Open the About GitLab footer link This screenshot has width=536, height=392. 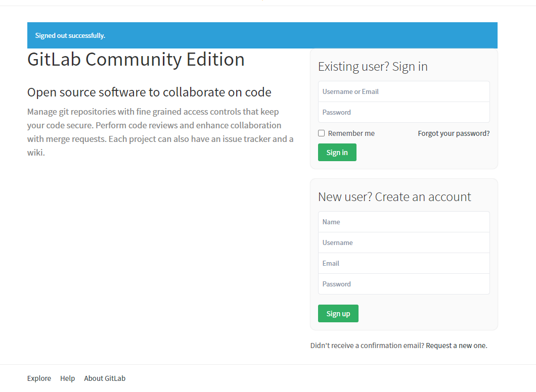pyautogui.click(x=105, y=378)
